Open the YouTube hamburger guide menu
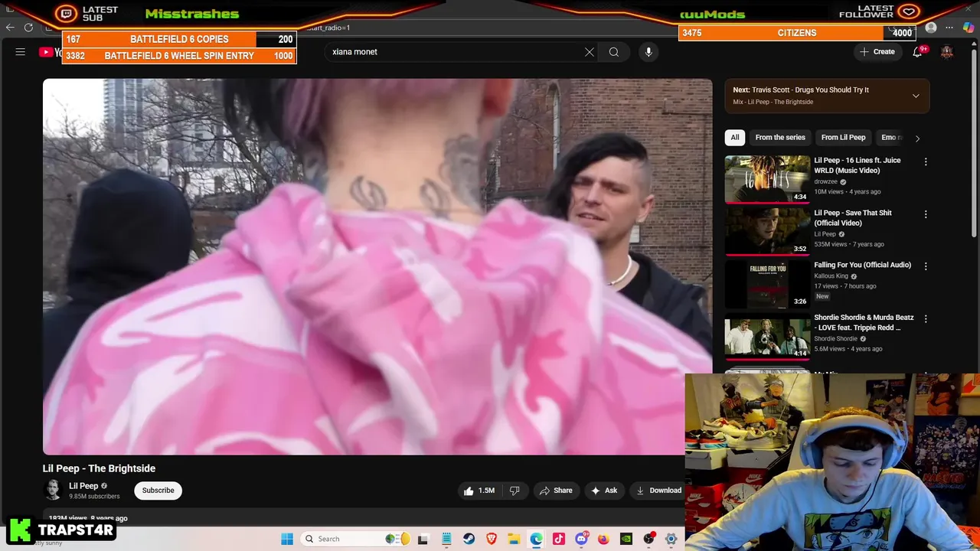The height and width of the screenshot is (551, 980). point(21,52)
